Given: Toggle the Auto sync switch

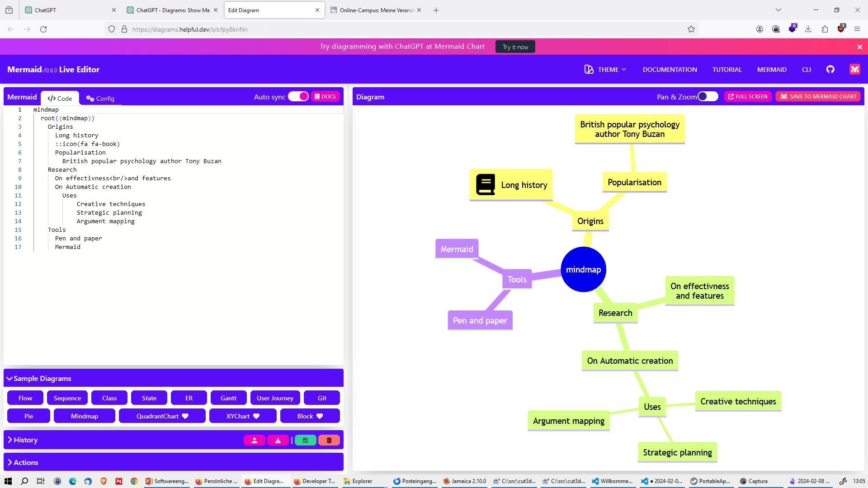Looking at the screenshot, I should 298,96.
